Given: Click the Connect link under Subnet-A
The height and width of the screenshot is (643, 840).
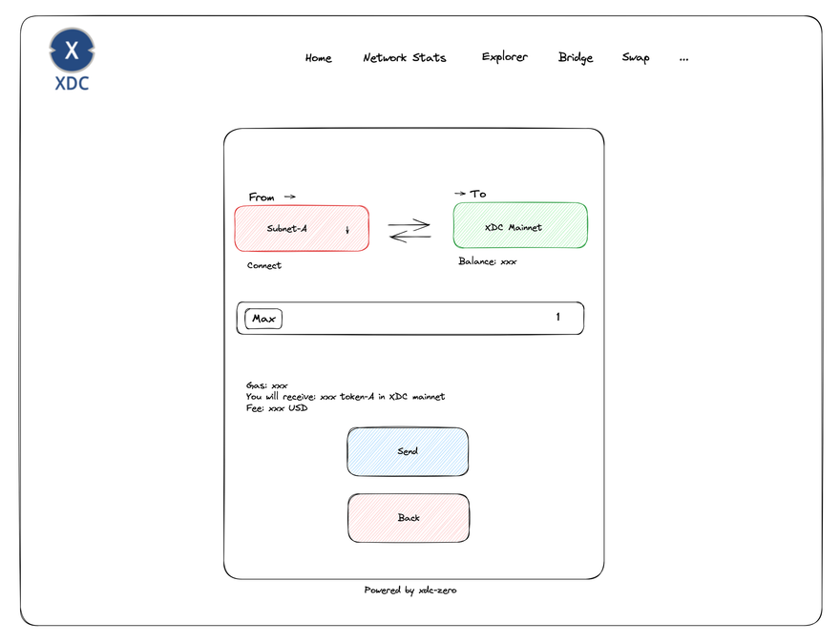Looking at the screenshot, I should point(264,265).
